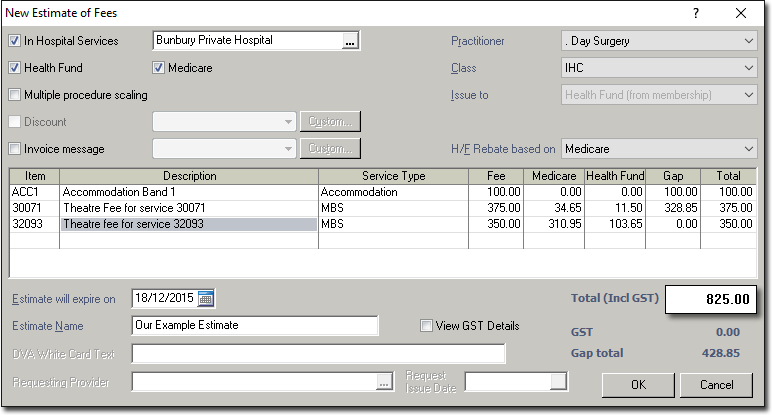Image resolution: width=772 pixels, height=415 pixels.
Task: Tick the Invoice message checkbox
Action: [x=15, y=149]
